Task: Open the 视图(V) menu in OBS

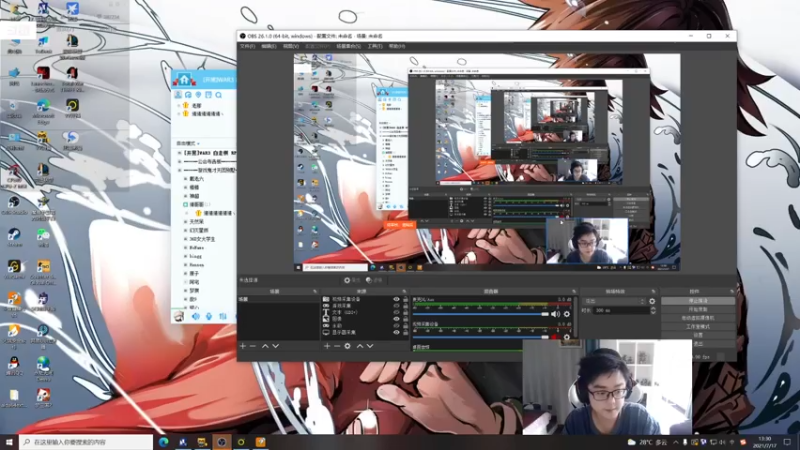Action: pos(291,46)
